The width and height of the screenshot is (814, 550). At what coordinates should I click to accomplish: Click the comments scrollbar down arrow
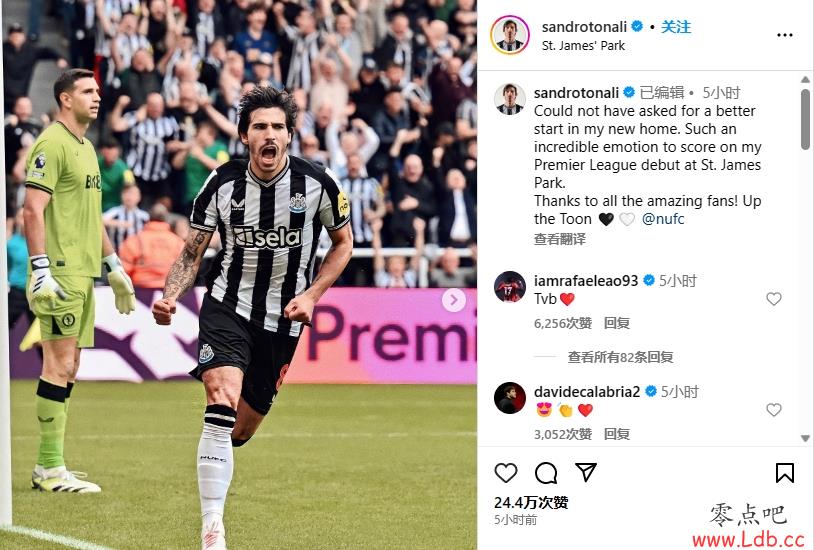(x=805, y=438)
